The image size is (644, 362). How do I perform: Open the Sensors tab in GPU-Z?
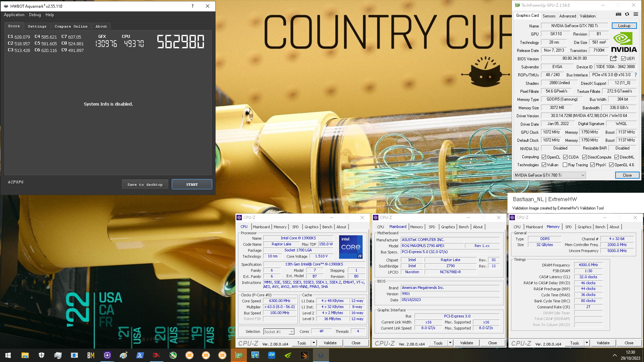[x=549, y=16]
